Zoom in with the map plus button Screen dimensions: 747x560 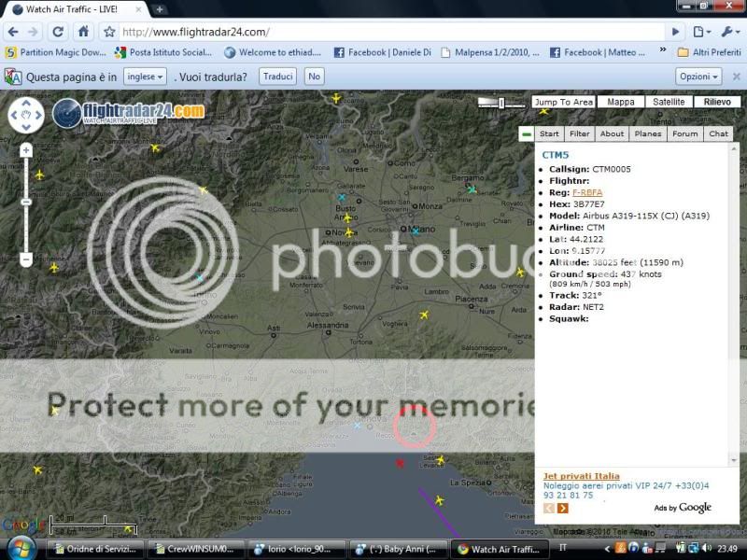click(26, 150)
